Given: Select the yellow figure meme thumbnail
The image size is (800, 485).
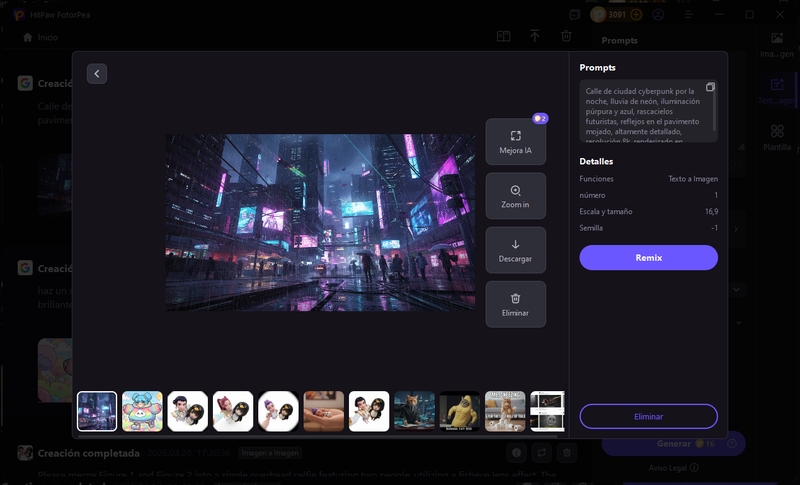Looking at the screenshot, I should [x=460, y=411].
